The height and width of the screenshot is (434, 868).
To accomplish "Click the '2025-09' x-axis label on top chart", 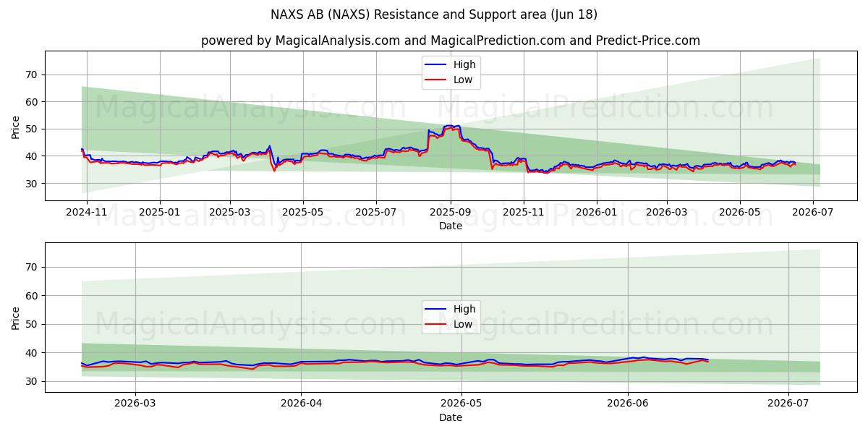I will [450, 214].
